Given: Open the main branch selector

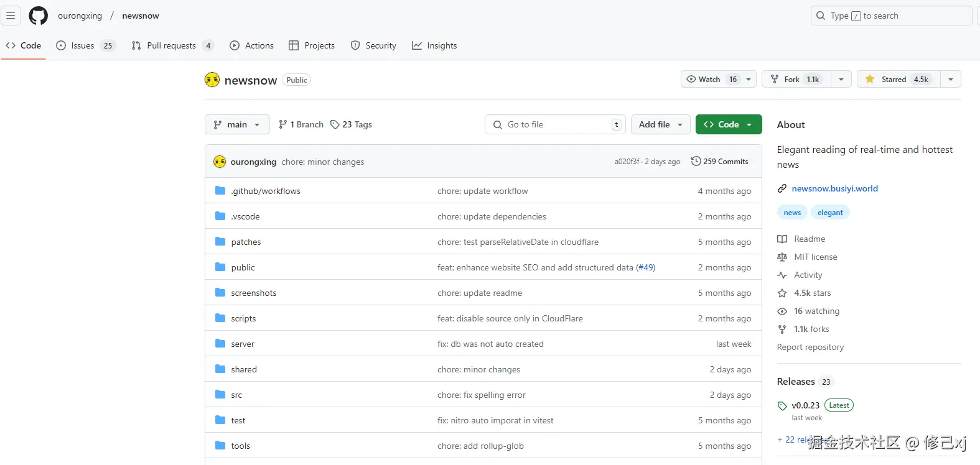Looking at the screenshot, I should (237, 124).
